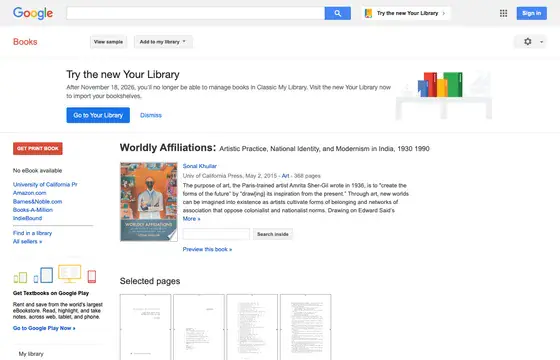Click Go to Your Library button
The image size is (560, 360).
pos(98,115)
